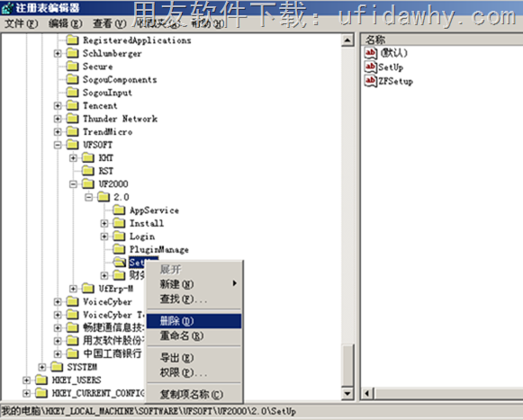Collapse the UFSOFT tree node

pyautogui.click(x=58, y=145)
